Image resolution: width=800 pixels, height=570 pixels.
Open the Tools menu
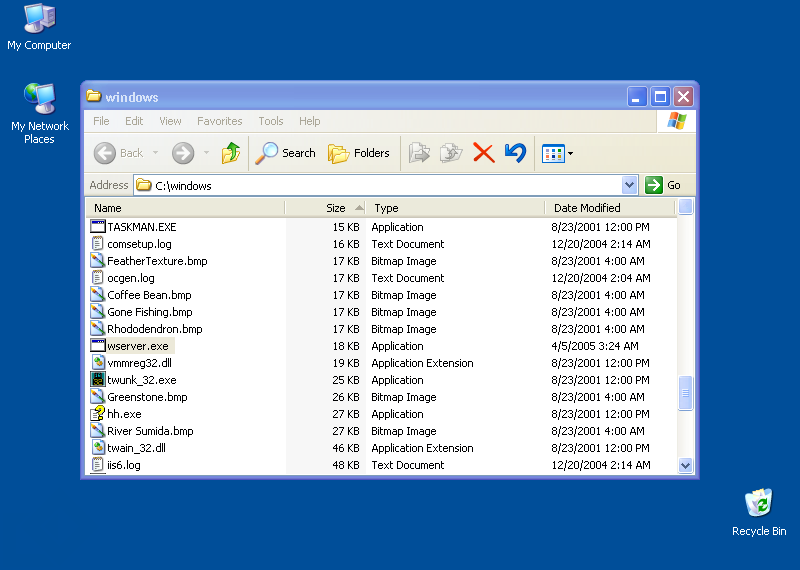coord(270,121)
